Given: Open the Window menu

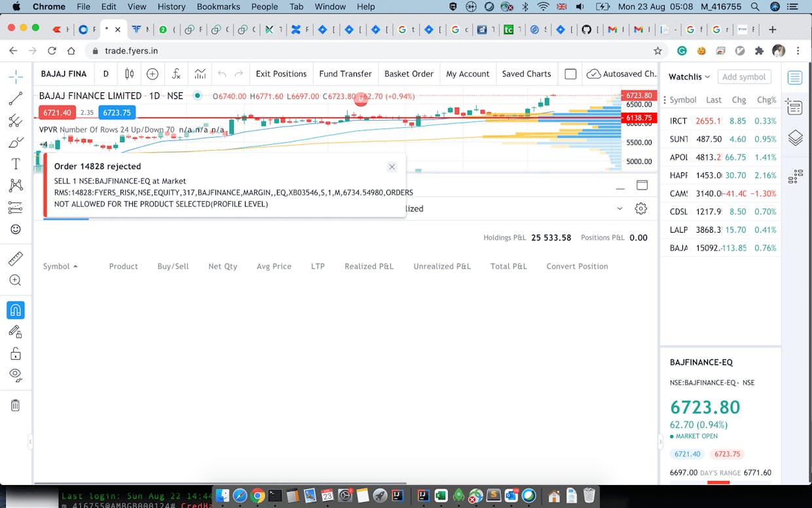Looking at the screenshot, I should (331, 7).
